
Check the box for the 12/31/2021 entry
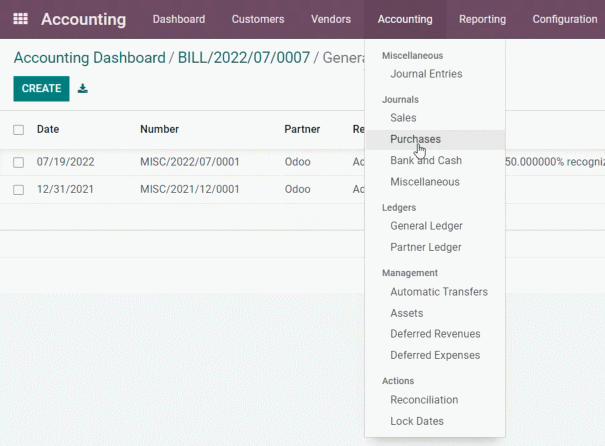coord(19,190)
